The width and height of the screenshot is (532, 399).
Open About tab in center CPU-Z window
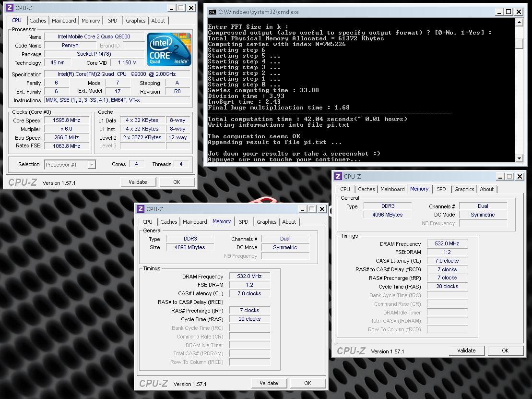(x=289, y=222)
